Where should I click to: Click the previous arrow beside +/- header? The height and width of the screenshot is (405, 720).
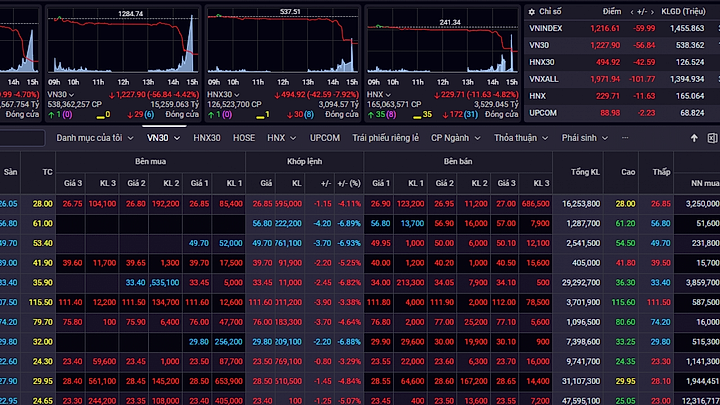[x=632, y=12]
